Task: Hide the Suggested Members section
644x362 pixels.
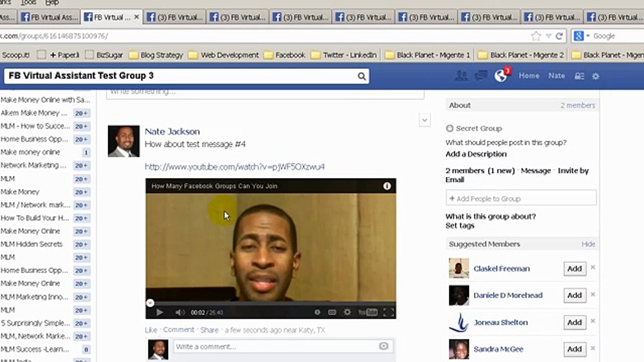Action: 588,244
